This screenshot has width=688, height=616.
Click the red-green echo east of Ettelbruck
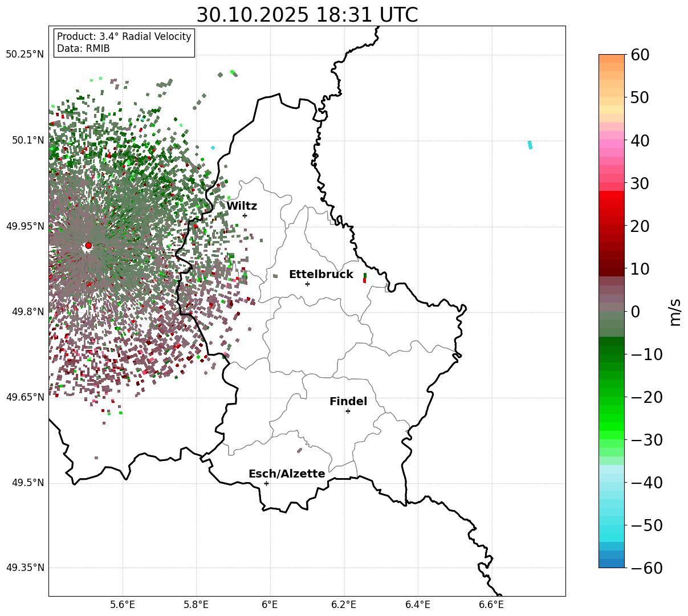365,278
